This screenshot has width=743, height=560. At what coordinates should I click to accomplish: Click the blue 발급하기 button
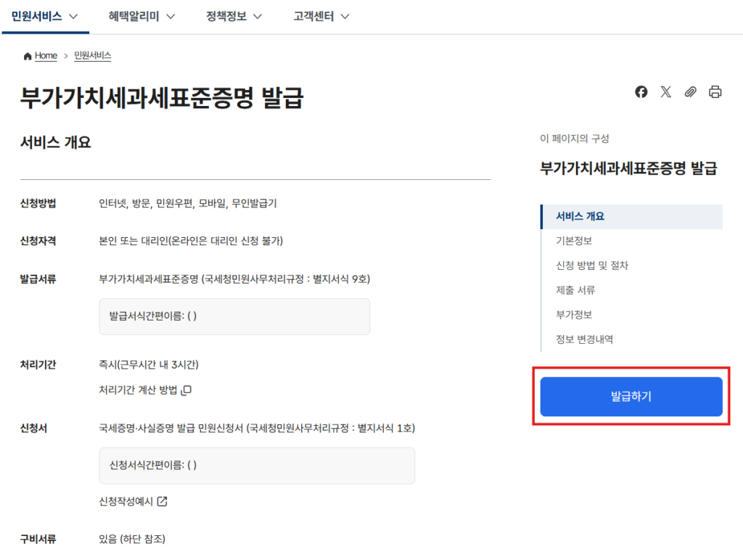(x=631, y=397)
